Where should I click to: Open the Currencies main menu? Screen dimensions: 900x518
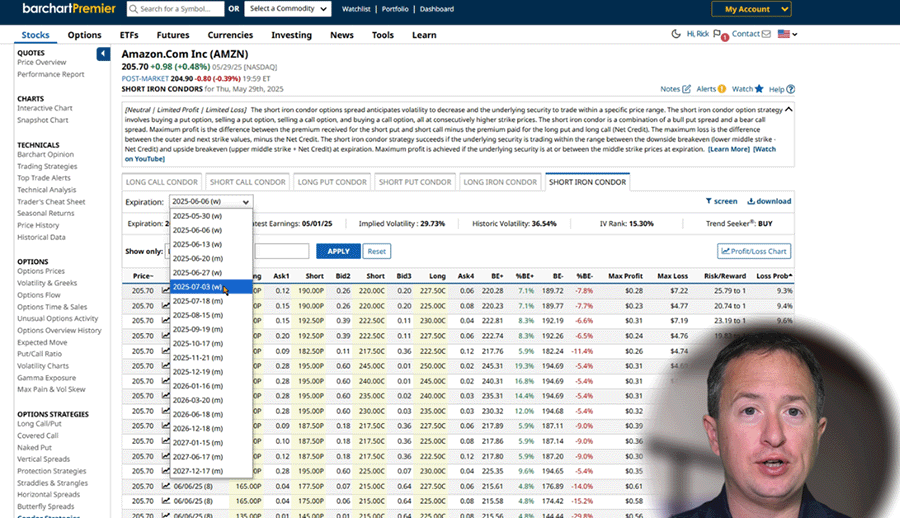230,35
